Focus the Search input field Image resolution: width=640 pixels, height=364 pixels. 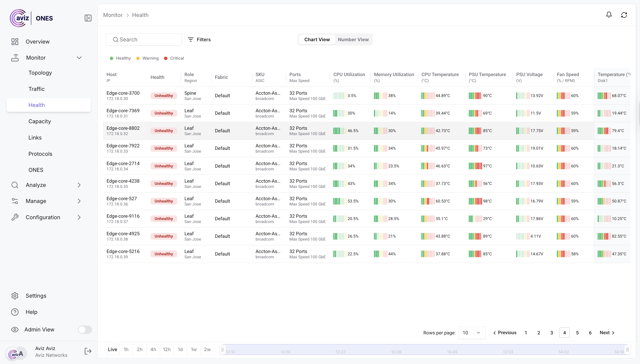click(144, 40)
